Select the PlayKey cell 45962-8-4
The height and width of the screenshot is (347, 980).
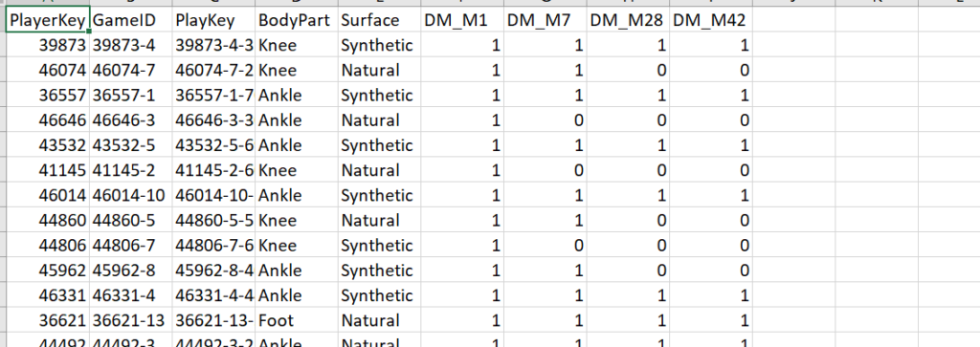pos(214,271)
